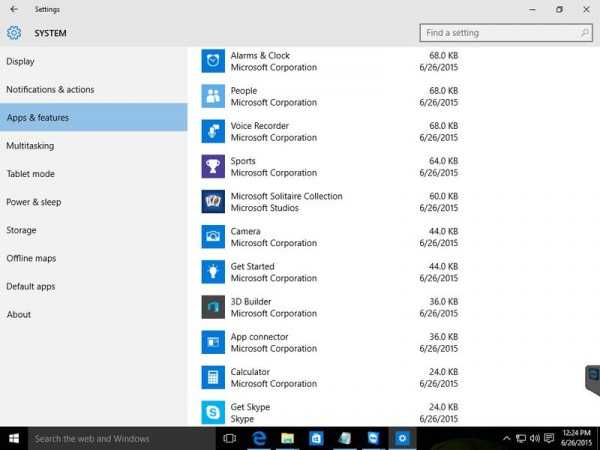Open the Multitasking settings page
The height and width of the screenshot is (450, 600).
(x=30, y=146)
